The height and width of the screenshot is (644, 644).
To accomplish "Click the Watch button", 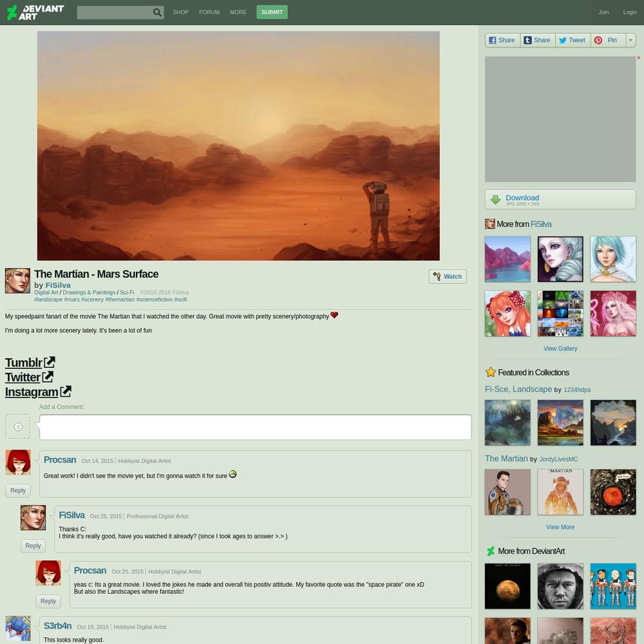I will [448, 276].
